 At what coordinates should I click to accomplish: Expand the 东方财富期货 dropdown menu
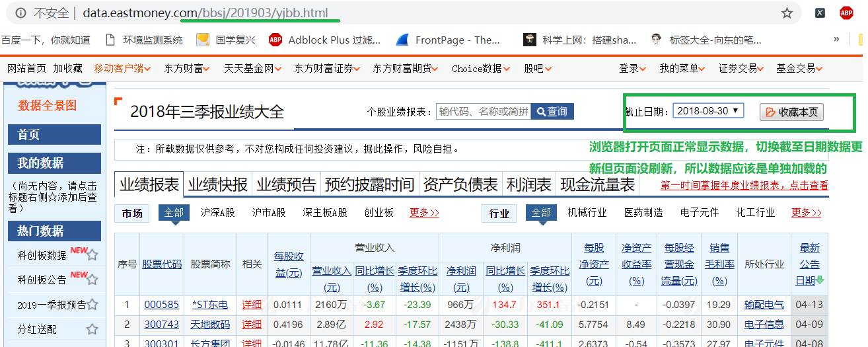pos(406,68)
